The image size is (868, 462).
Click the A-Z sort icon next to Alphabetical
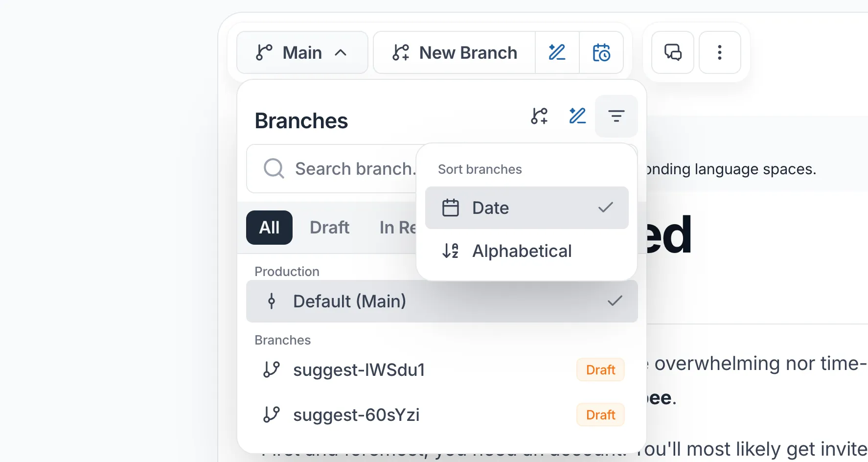[451, 251]
